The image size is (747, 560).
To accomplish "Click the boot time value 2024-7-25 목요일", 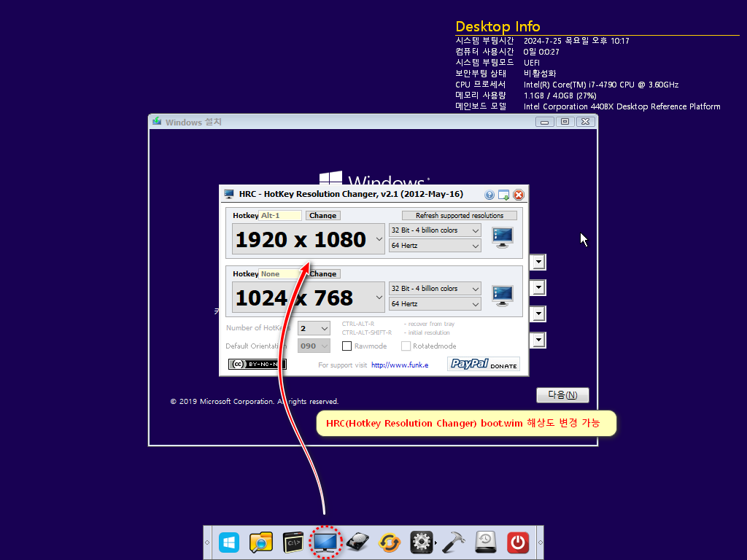I will (576, 41).
